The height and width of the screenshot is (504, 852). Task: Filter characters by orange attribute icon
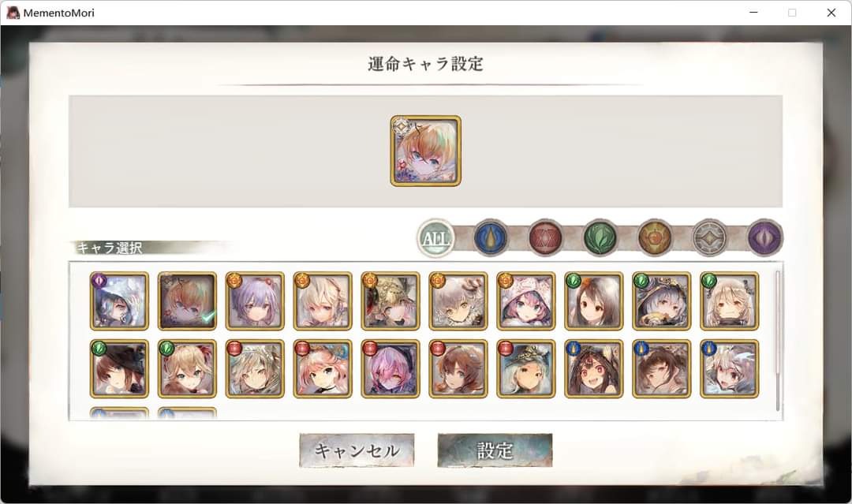click(655, 238)
